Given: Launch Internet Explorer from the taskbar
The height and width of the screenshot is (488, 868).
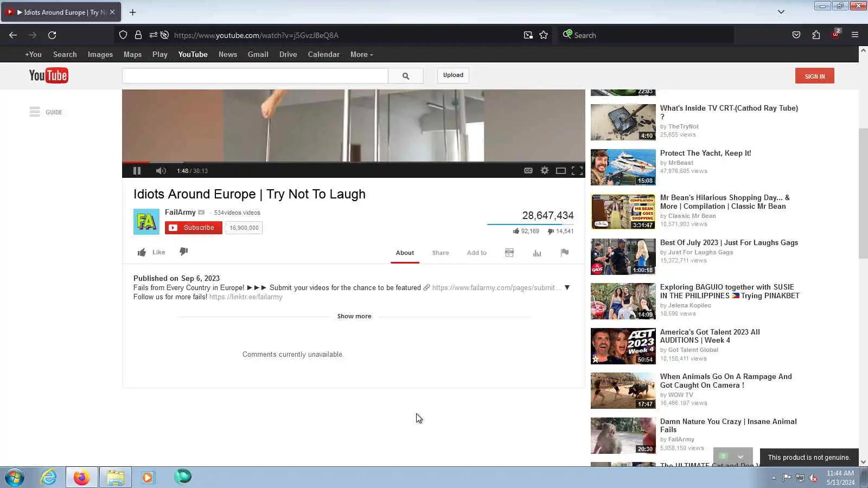Looking at the screenshot, I should [x=48, y=478].
